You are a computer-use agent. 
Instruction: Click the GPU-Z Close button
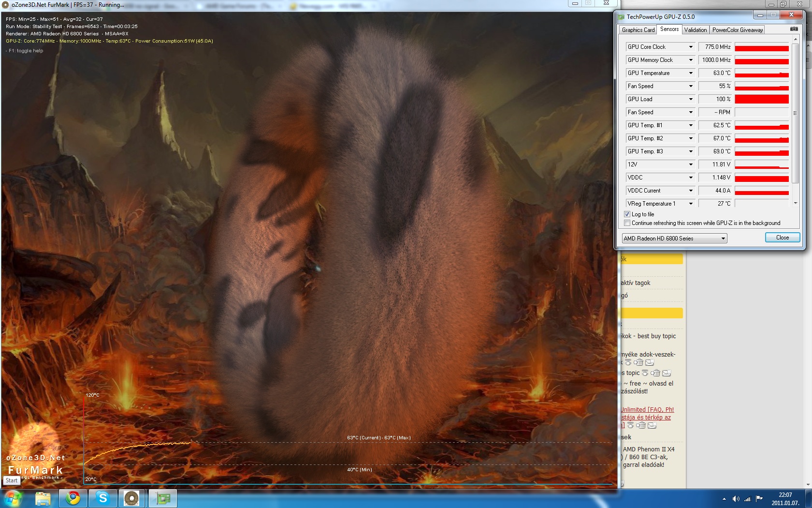tap(783, 238)
